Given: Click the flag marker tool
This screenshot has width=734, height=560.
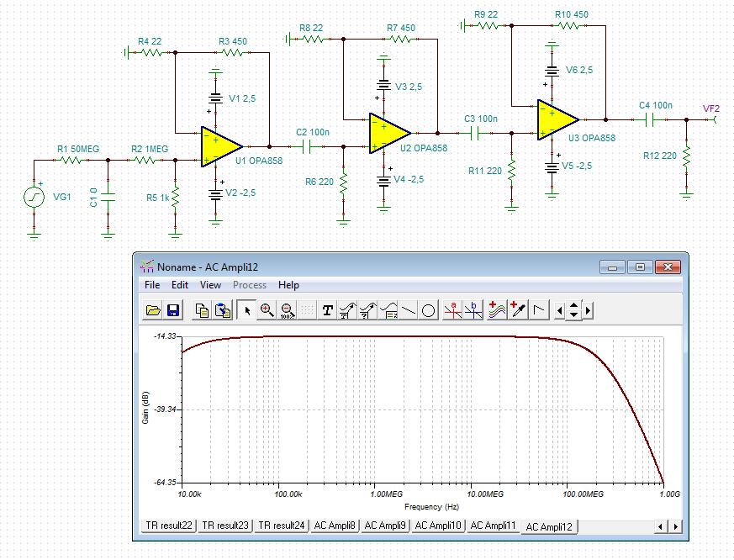Looking at the screenshot, I should 538,310.
